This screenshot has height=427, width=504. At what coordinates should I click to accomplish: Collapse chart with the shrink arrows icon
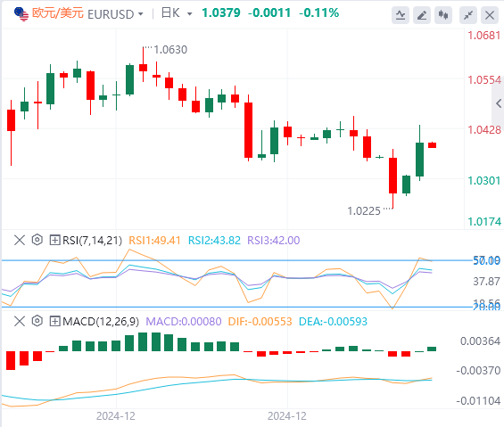(468, 15)
